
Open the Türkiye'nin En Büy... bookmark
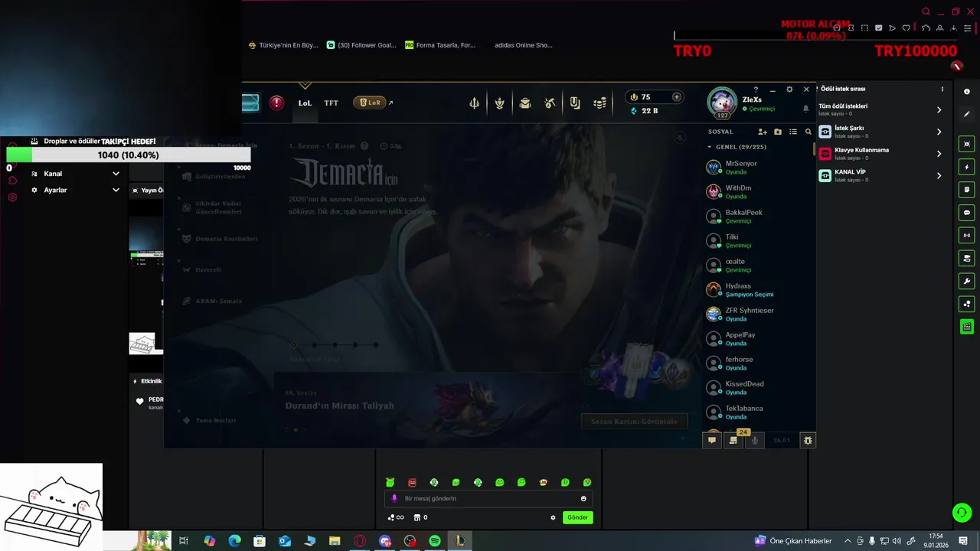pos(283,45)
